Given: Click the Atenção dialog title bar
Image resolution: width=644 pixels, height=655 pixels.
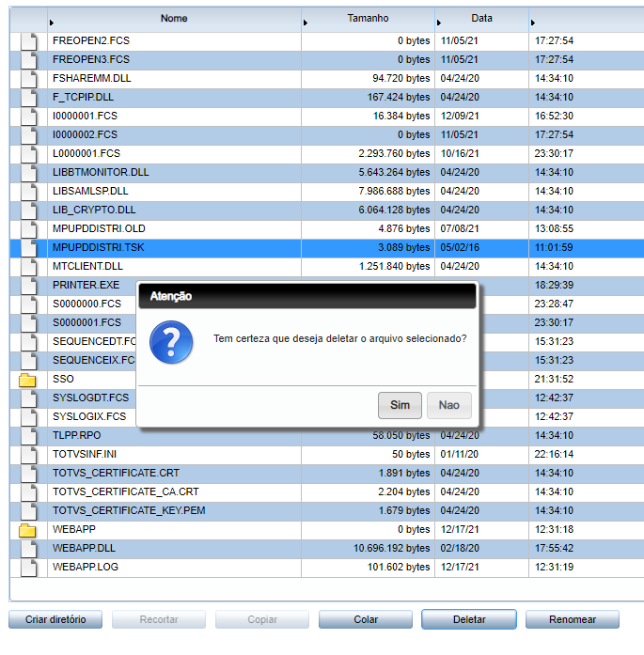Looking at the screenshot, I should (x=307, y=296).
